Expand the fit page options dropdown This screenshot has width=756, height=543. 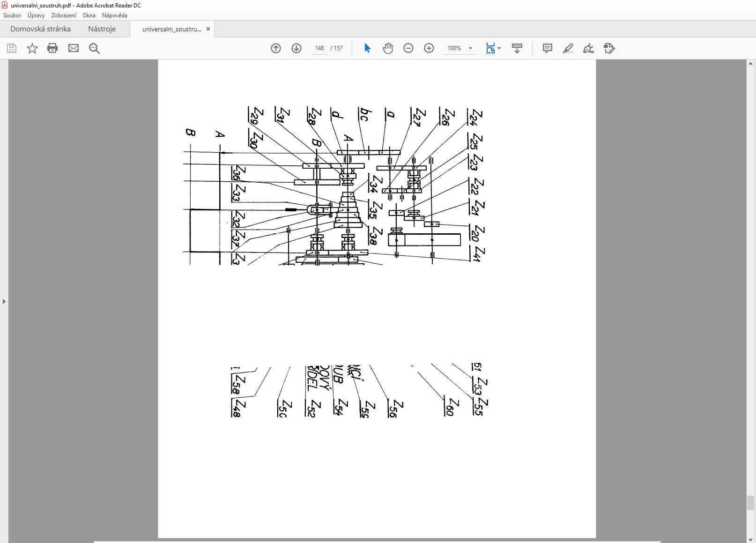499,48
